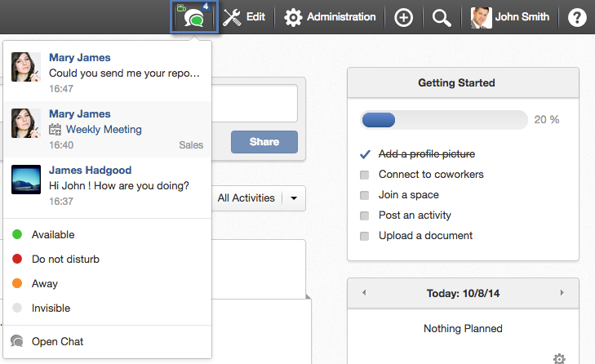This screenshot has height=364, width=595.
Task: Tick the Upload a document checkbox
Action: 364,236
